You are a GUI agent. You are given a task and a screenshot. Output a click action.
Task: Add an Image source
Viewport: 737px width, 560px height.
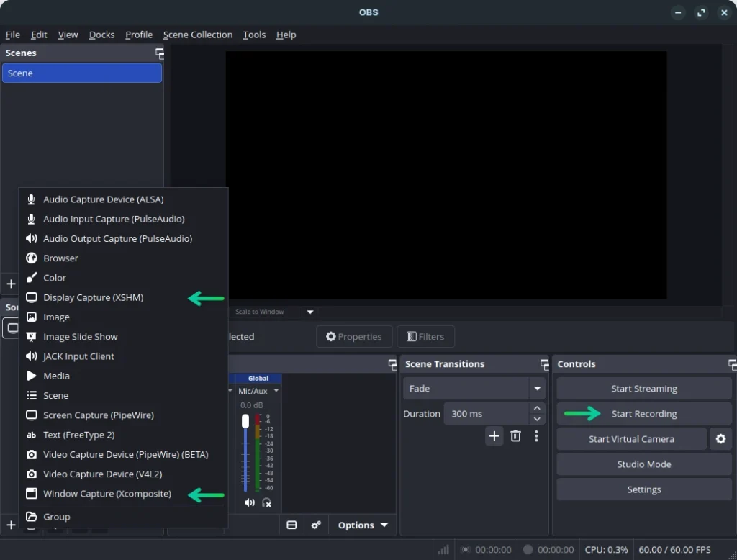(123, 317)
